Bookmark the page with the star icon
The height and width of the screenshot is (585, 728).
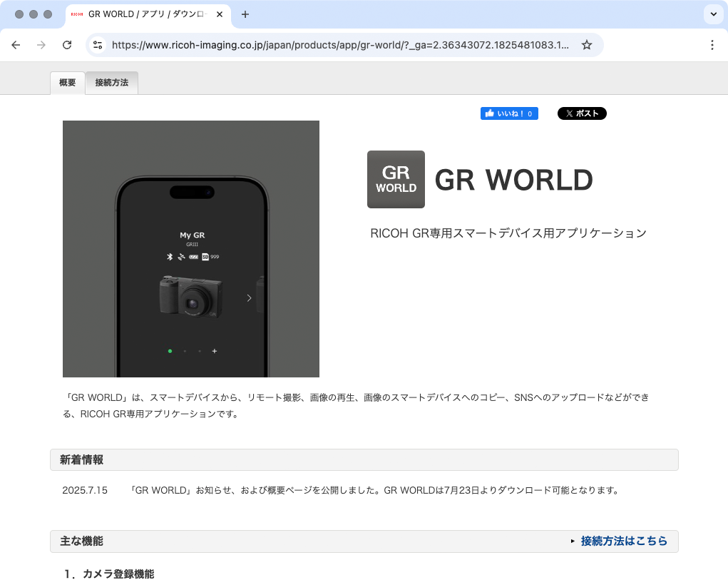(587, 45)
